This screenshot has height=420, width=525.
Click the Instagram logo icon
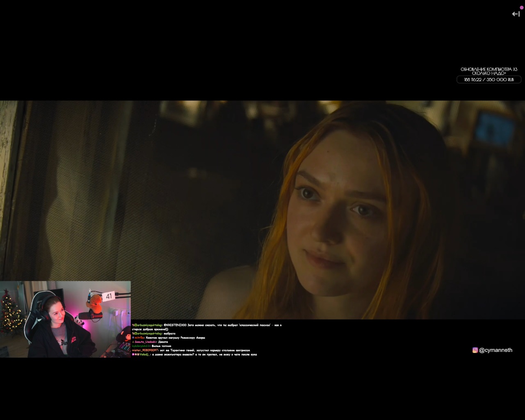(x=475, y=350)
